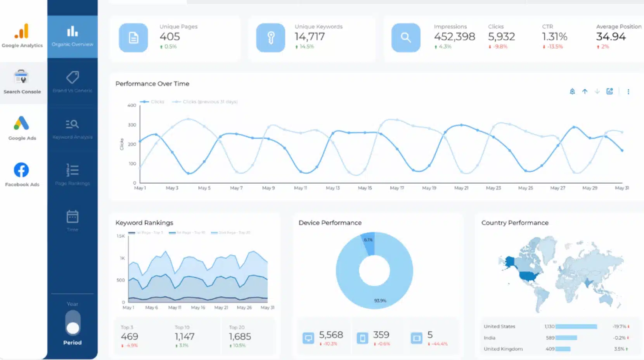The image size is (644, 360).
Task: Open the three-dot menu on Performance chart
Action: (628, 92)
